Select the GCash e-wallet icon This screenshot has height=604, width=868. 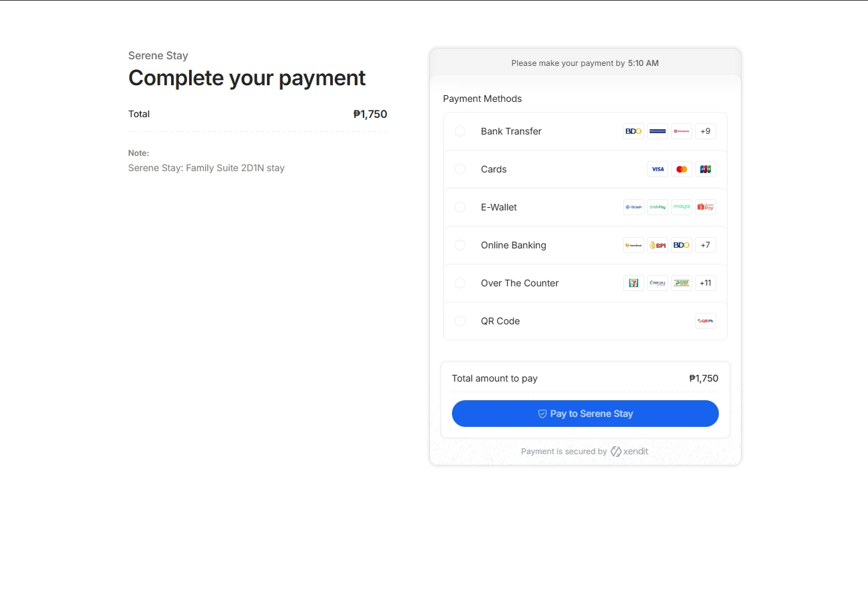[x=633, y=207]
